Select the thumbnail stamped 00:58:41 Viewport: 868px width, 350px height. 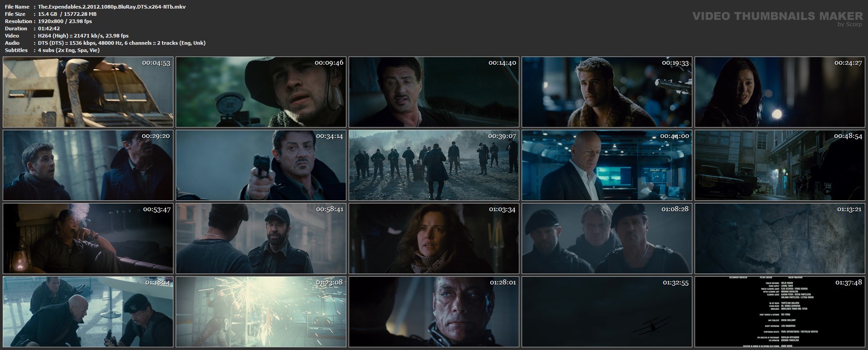coord(261,238)
